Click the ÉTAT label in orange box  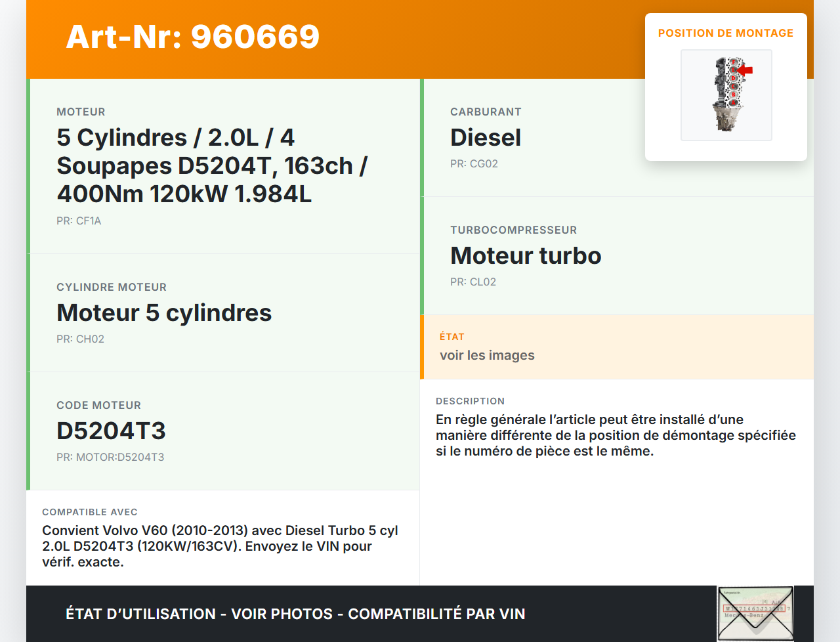pos(451,337)
